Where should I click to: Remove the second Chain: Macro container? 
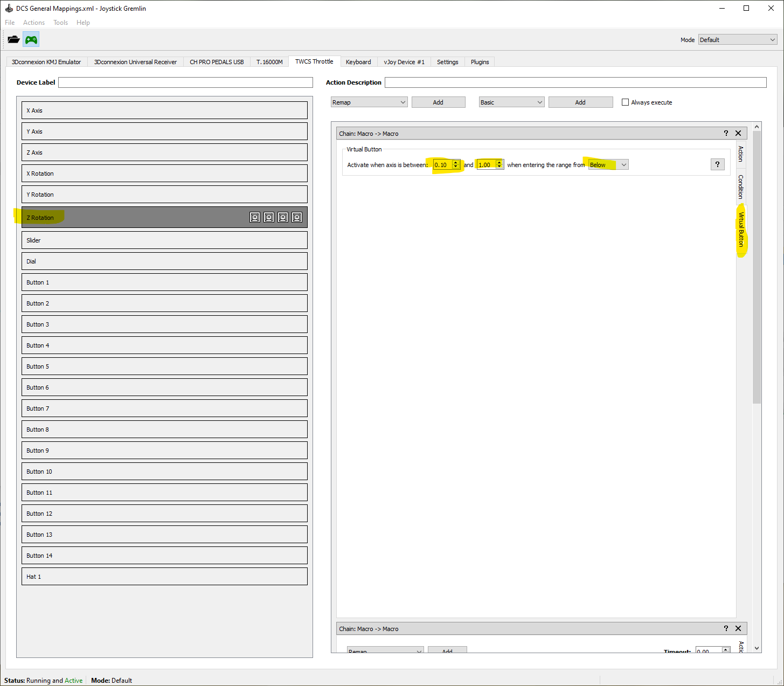tap(738, 628)
